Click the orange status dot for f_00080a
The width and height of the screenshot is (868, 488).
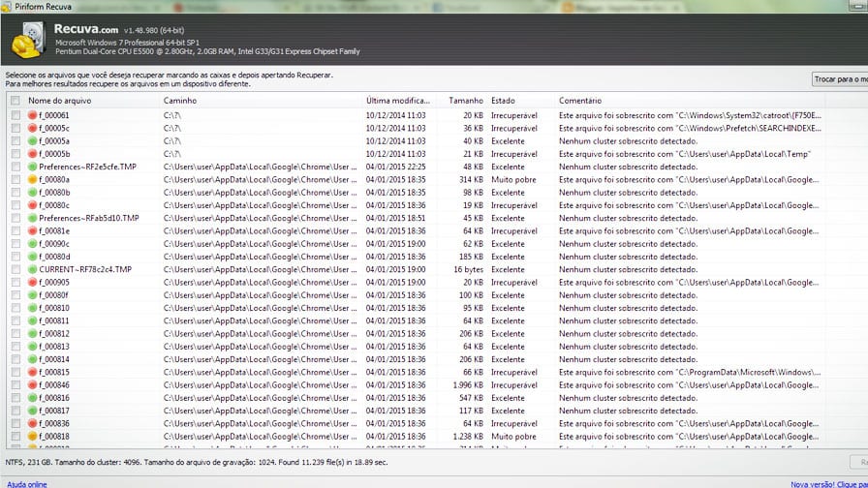[x=33, y=179]
